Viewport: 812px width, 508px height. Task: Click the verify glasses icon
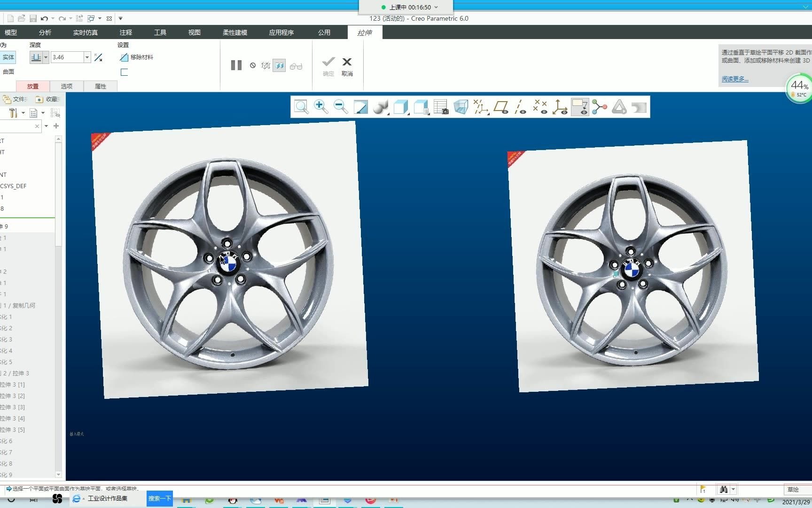(296, 66)
